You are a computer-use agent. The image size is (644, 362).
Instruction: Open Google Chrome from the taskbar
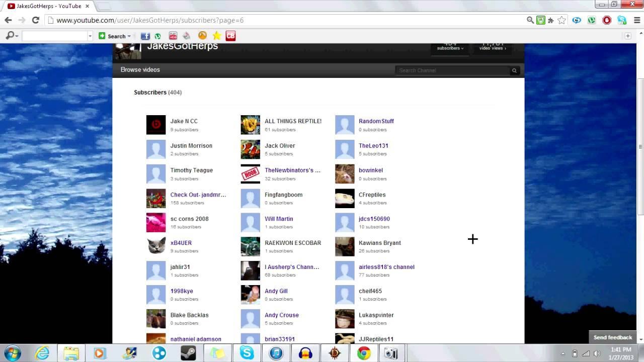point(364,353)
